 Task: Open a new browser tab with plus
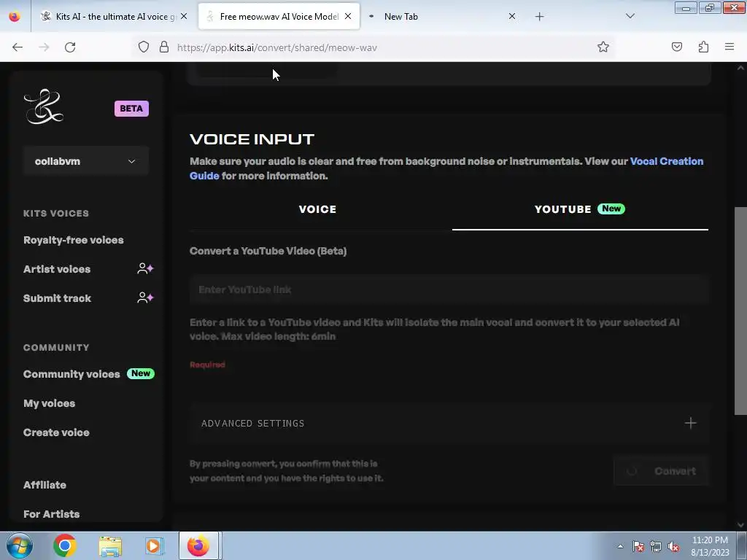[539, 17]
